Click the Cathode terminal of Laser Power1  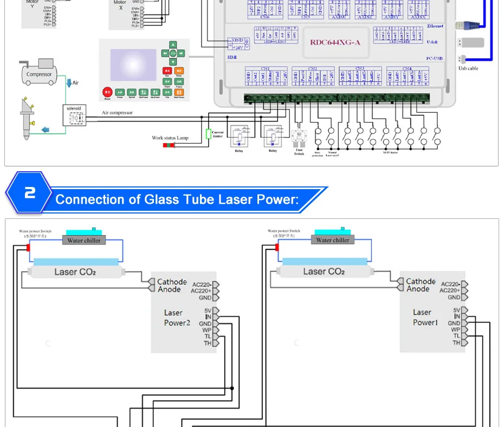point(400,281)
